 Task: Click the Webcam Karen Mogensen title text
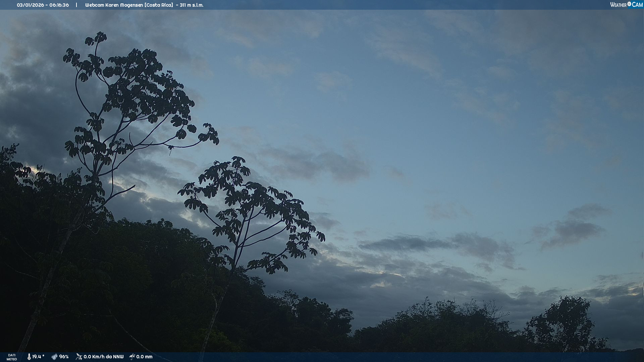114,5
